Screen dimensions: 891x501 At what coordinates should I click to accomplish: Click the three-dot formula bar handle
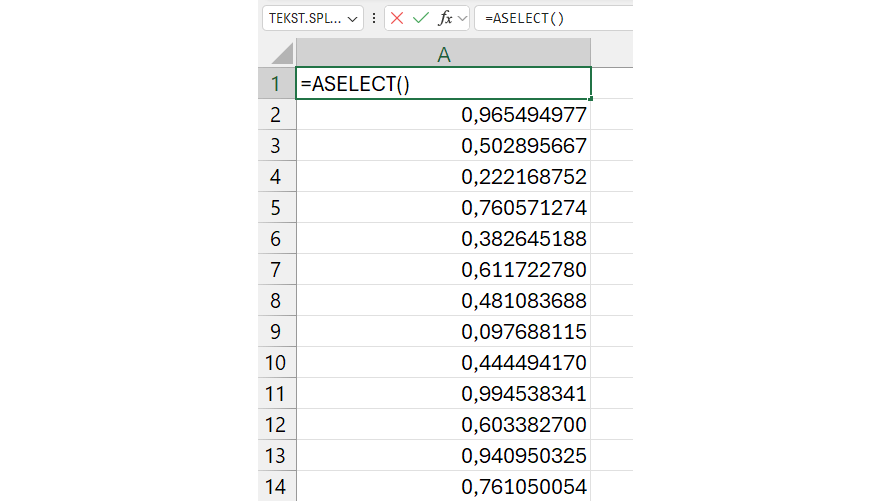coord(374,18)
